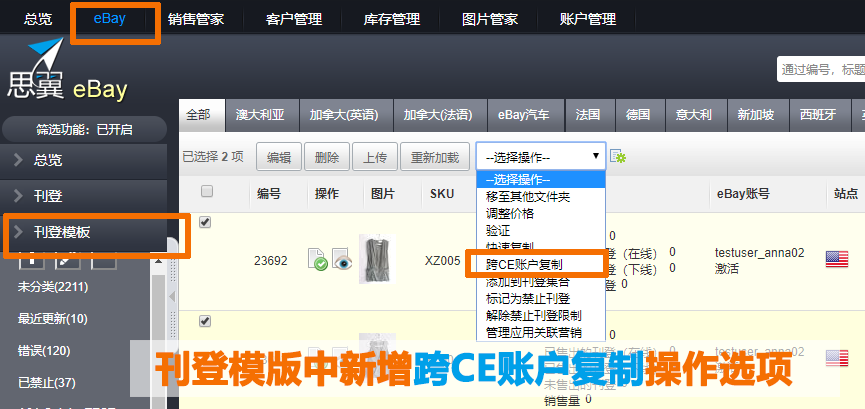This screenshot has height=409, width=865.
Task: Click the SKU column header
Action: pyautogui.click(x=442, y=194)
